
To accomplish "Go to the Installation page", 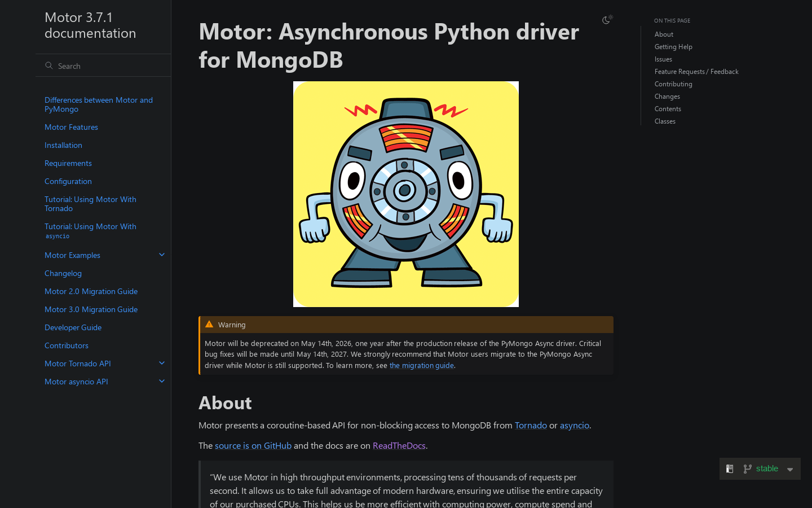I will pos(63,145).
